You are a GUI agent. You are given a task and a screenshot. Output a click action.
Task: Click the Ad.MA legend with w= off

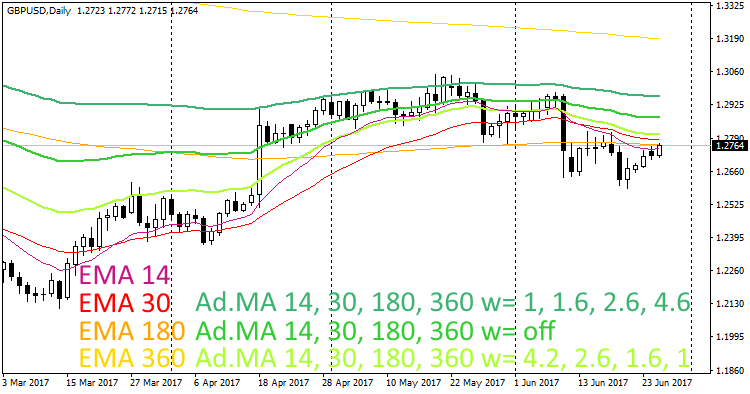pyautogui.click(x=375, y=330)
